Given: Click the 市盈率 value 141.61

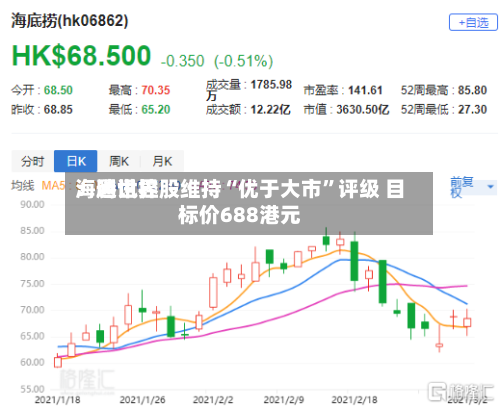Looking at the screenshot, I should coord(365,90).
